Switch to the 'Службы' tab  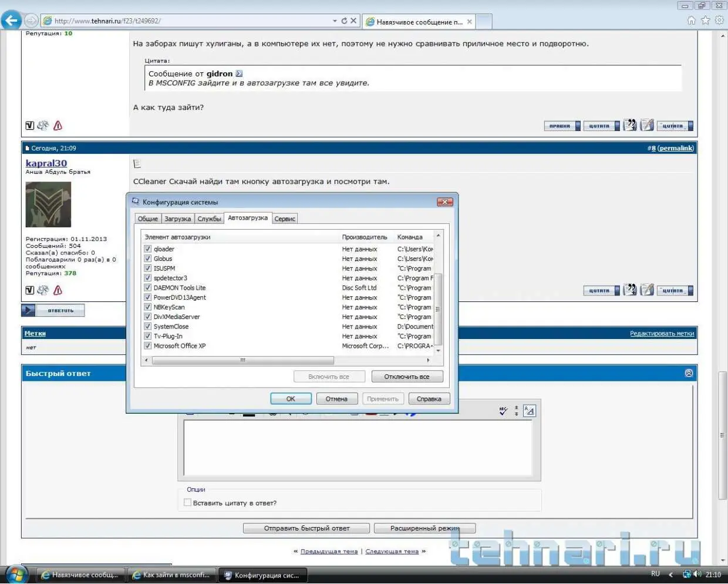click(x=209, y=219)
